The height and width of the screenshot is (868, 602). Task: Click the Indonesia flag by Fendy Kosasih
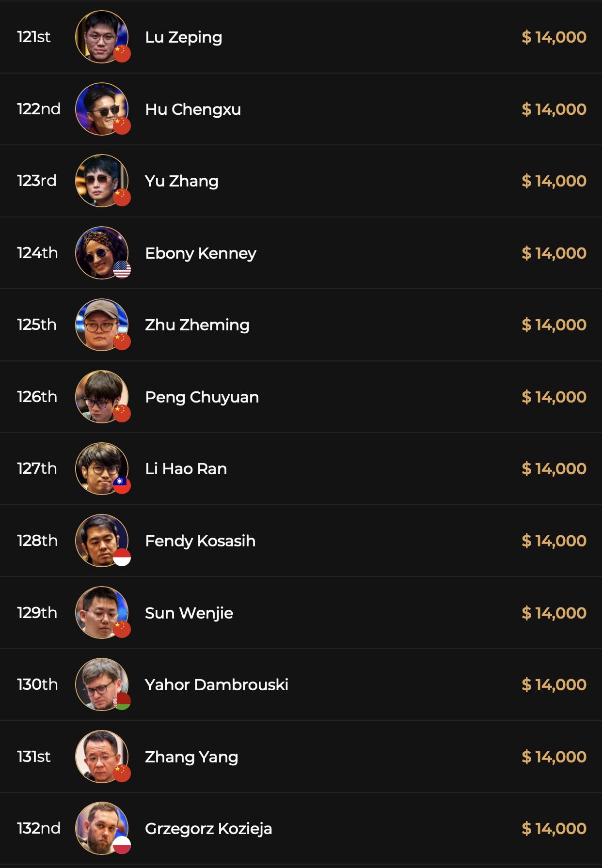pos(122,557)
